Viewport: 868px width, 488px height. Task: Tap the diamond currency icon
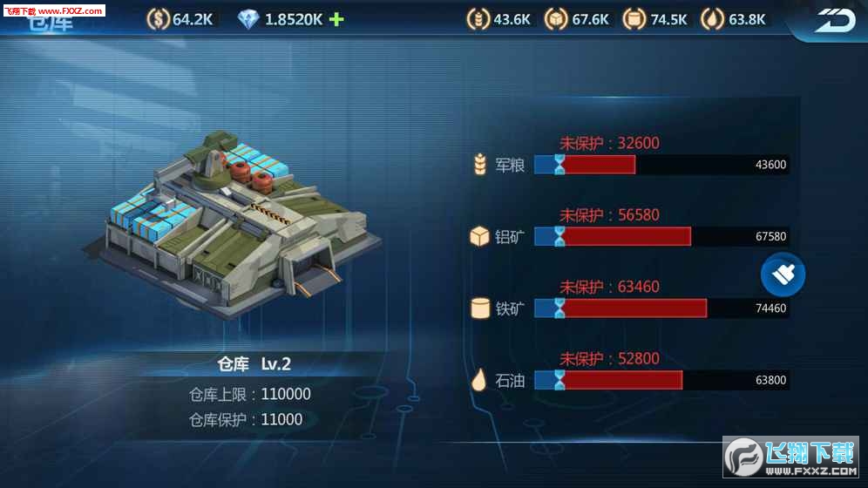pyautogui.click(x=248, y=19)
